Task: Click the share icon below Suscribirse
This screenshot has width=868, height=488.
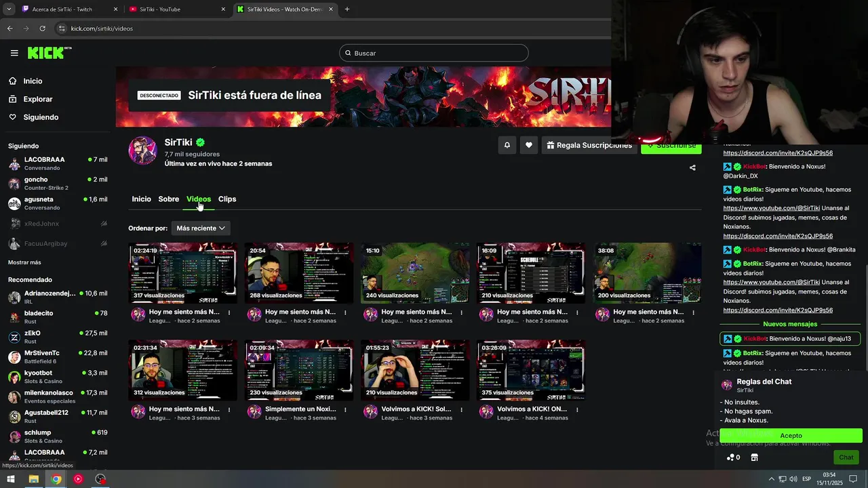Action: [x=692, y=167]
